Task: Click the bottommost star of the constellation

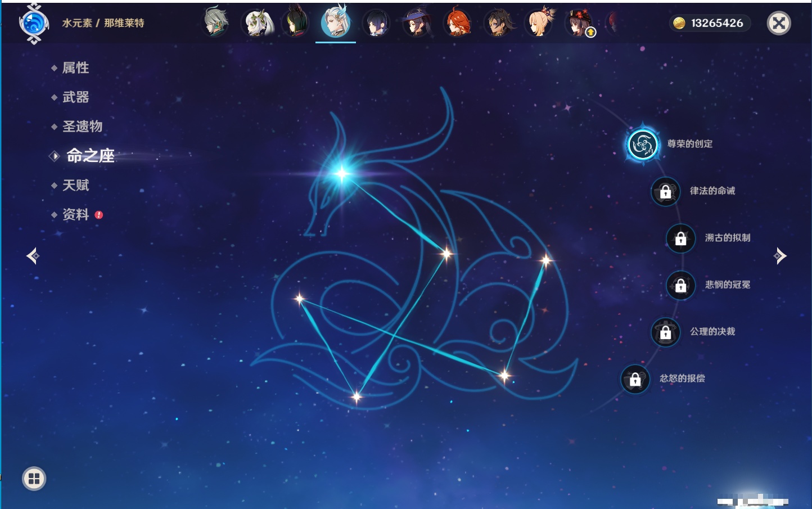Action: point(356,397)
